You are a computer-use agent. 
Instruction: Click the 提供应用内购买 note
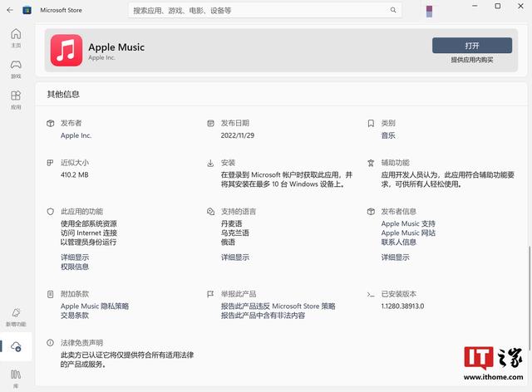point(472,60)
